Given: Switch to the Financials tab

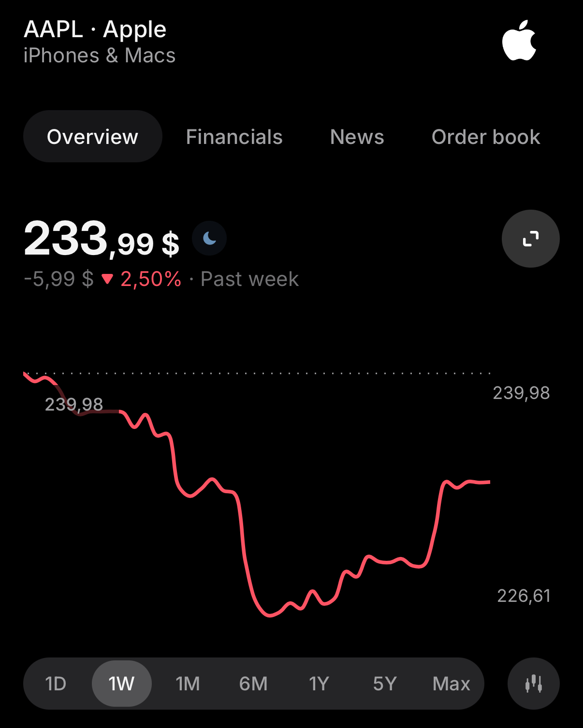Looking at the screenshot, I should 234,137.
